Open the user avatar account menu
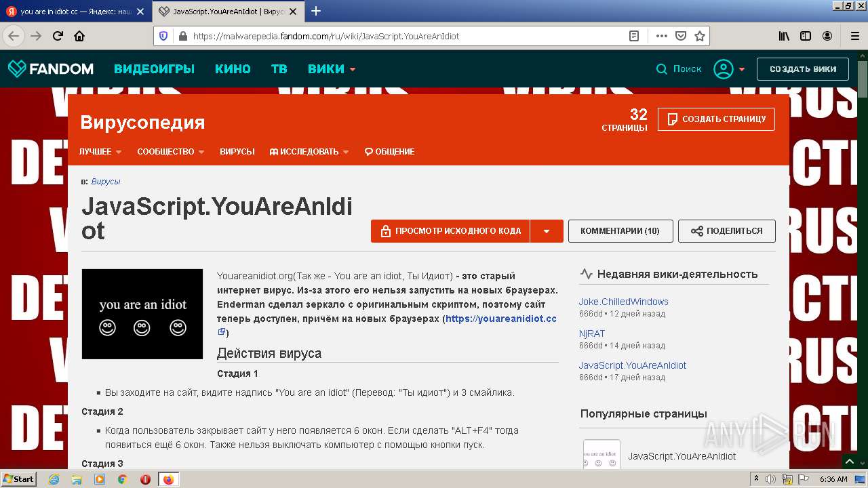This screenshot has height=488, width=868. (x=729, y=68)
